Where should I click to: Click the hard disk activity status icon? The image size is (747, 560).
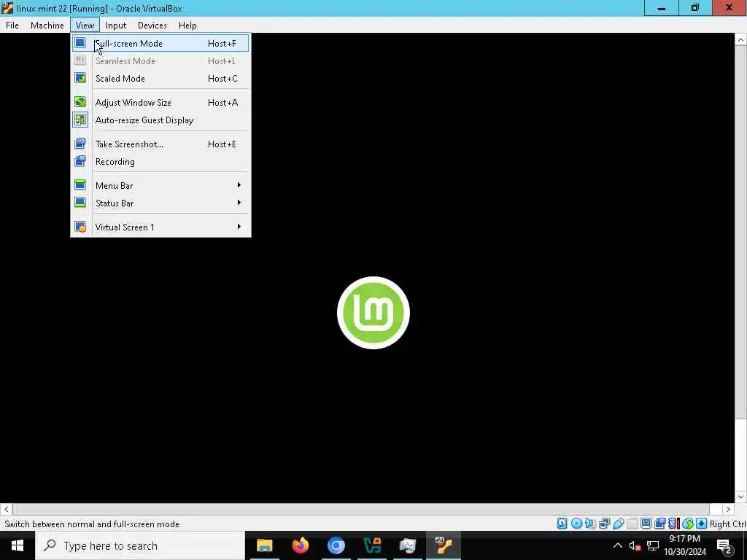pos(562,524)
